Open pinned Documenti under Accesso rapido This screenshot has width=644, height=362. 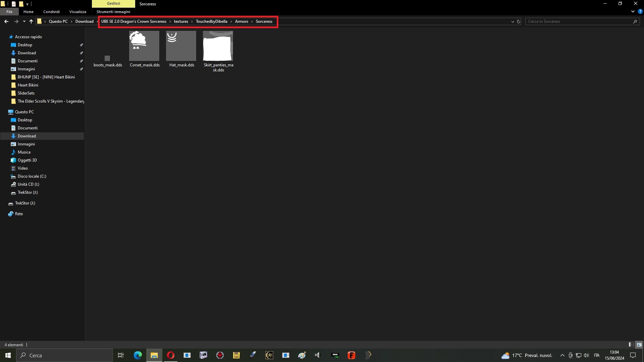[28, 61]
